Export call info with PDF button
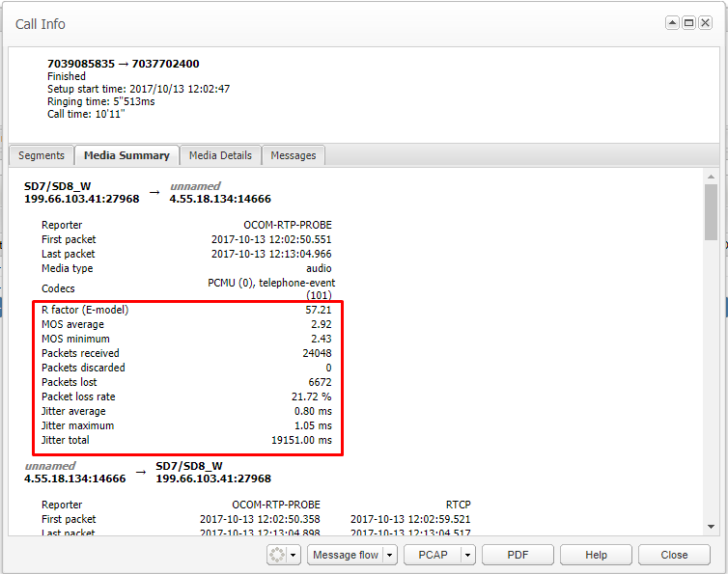Viewport: 728px width, 574px height. coord(518,555)
